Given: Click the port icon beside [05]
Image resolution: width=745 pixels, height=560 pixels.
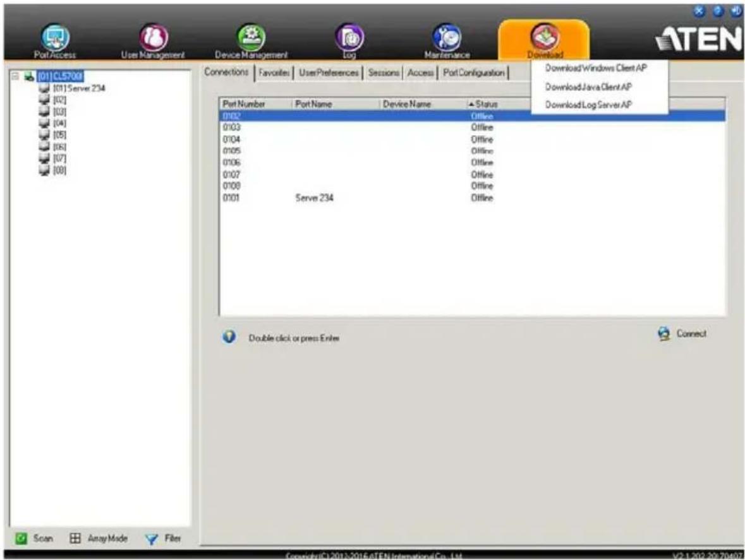Looking at the screenshot, I should pyautogui.click(x=44, y=134).
